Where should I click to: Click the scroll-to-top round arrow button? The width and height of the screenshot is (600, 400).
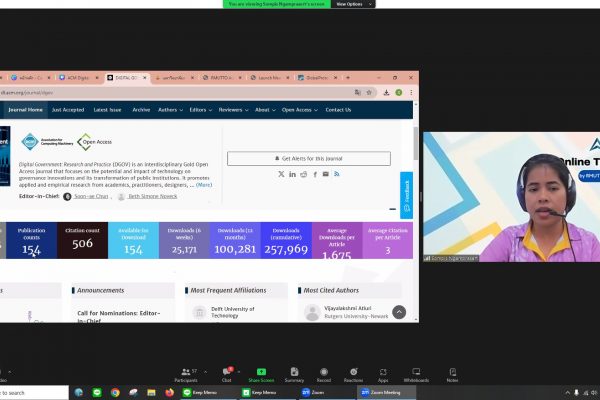(399, 312)
